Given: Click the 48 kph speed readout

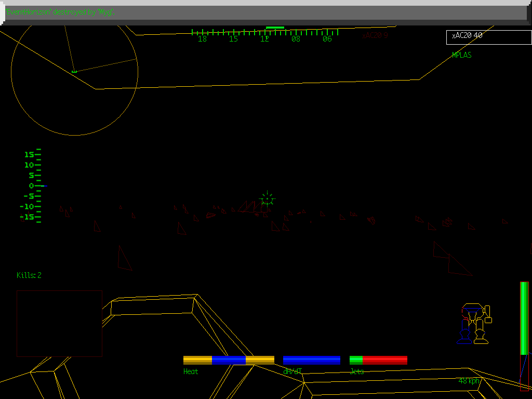Looking at the screenshot, I should point(469,381).
